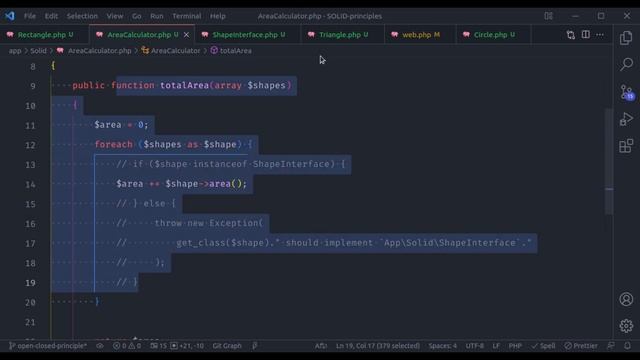Open the Run and Debug view
Viewport: 640px width, 360px height.
coord(626,119)
